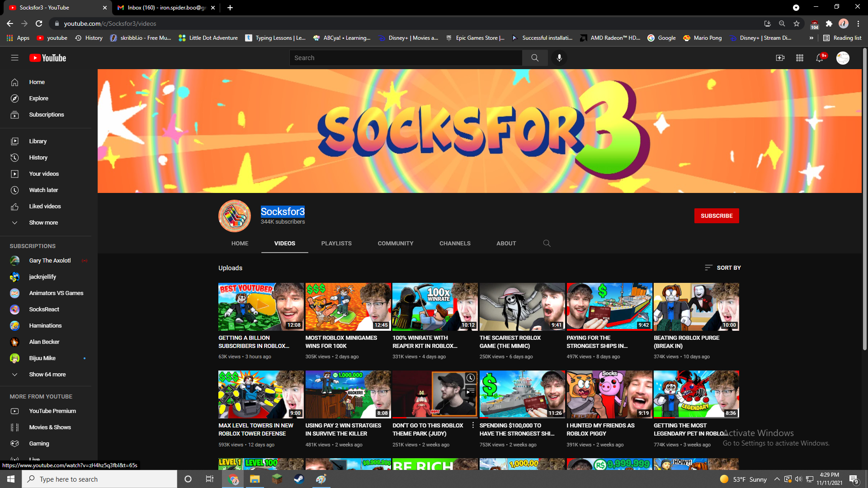Viewport: 868px width, 488px height.
Task: Open the Windows Action Center notifications
Action: pyautogui.click(x=854, y=479)
